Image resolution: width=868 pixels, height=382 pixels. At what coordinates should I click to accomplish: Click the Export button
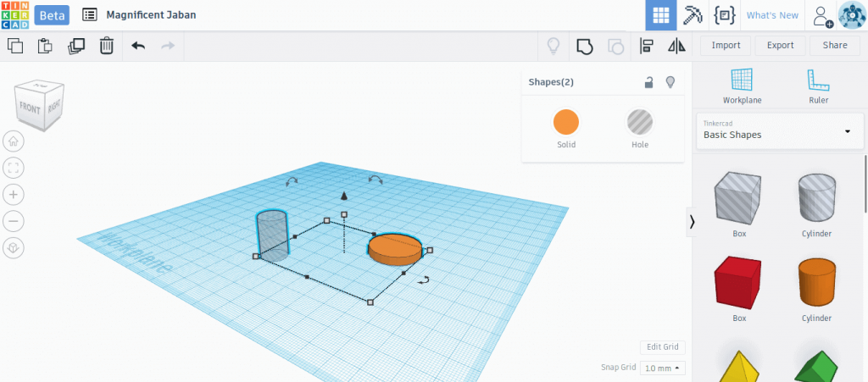[780, 46]
